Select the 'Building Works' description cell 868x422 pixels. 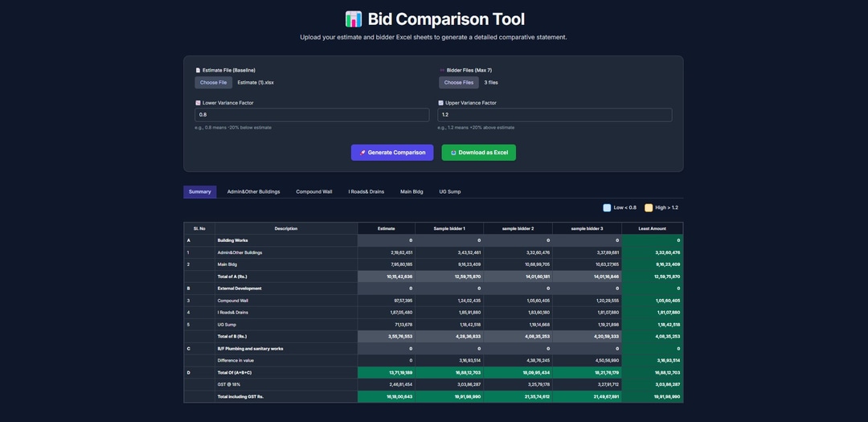pyautogui.click(x=286, y=240)
